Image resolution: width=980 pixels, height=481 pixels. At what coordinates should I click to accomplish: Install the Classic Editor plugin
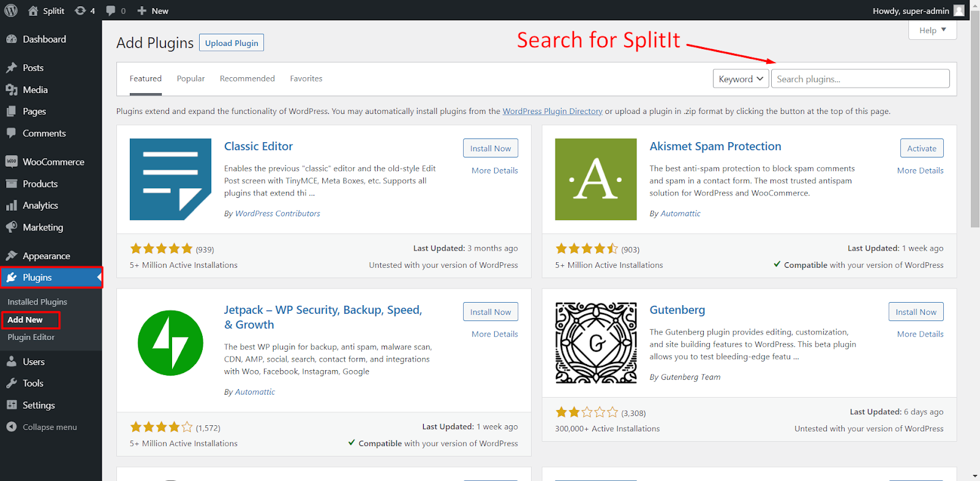click(x=491, y=148)
